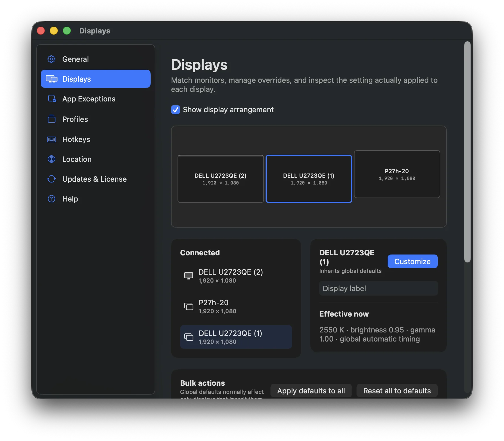Open the App Exceptions section
The width and height of the screenshot is (504, 441).
[x=96, y=99]
